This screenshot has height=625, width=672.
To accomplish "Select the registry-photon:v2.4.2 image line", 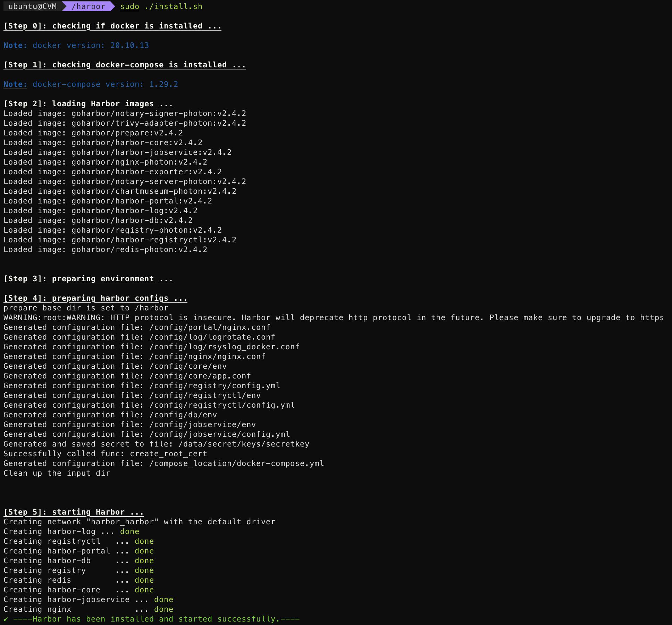I will [x=113, y=230].
